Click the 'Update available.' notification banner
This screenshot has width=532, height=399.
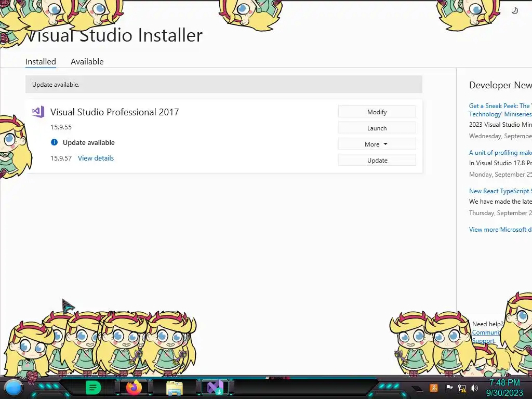point(224,85)
